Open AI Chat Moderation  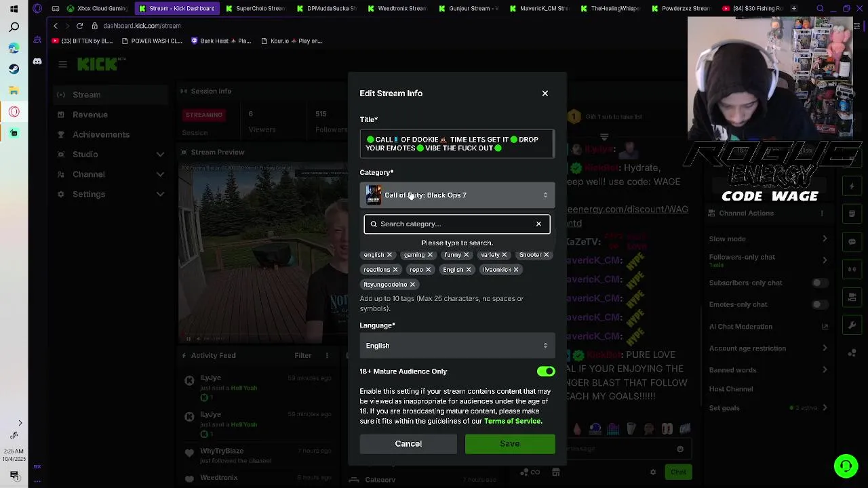(x=768, y=327)
